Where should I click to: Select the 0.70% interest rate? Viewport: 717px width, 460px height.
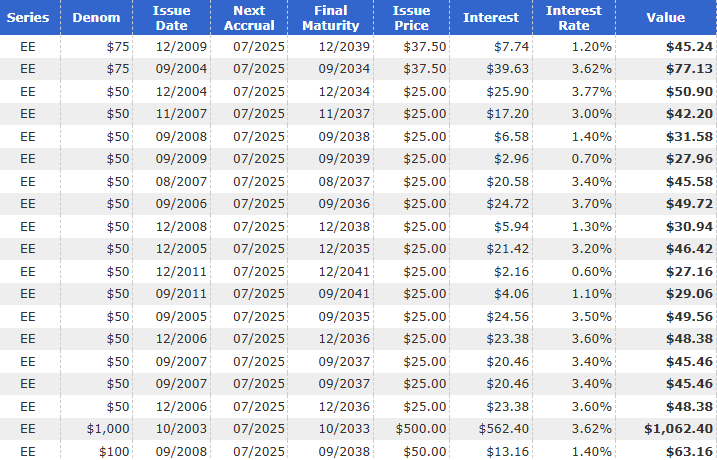click(x=592, y=159)
